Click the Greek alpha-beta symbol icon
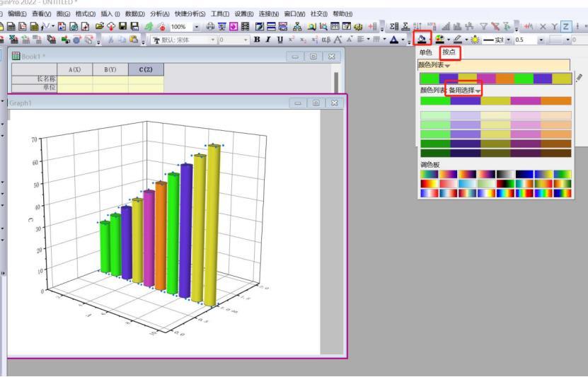Screen dimensions: 588x377 point(326,40)
